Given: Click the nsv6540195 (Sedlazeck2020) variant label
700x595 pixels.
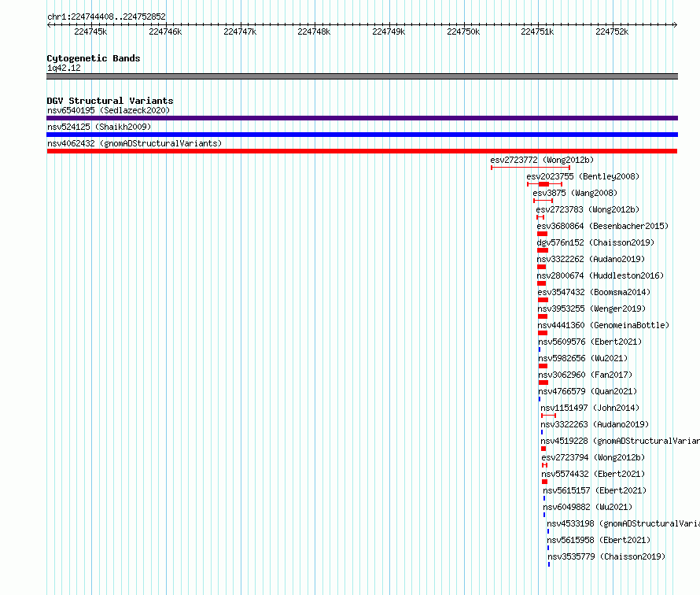Looking at the screenshot, I should [109, 110].
